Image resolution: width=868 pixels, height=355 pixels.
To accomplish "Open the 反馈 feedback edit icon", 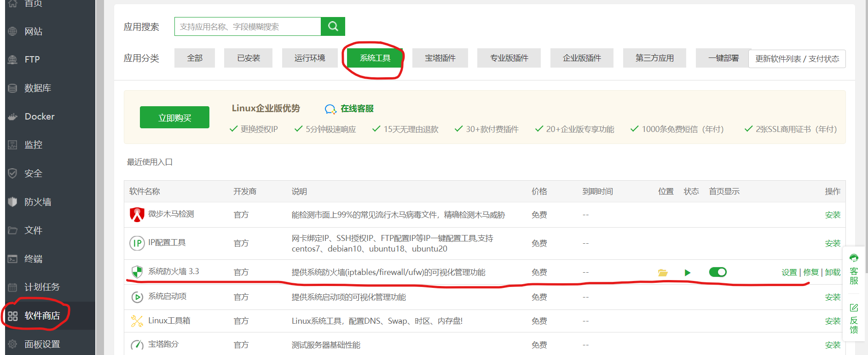I will (x=854, y=308).
